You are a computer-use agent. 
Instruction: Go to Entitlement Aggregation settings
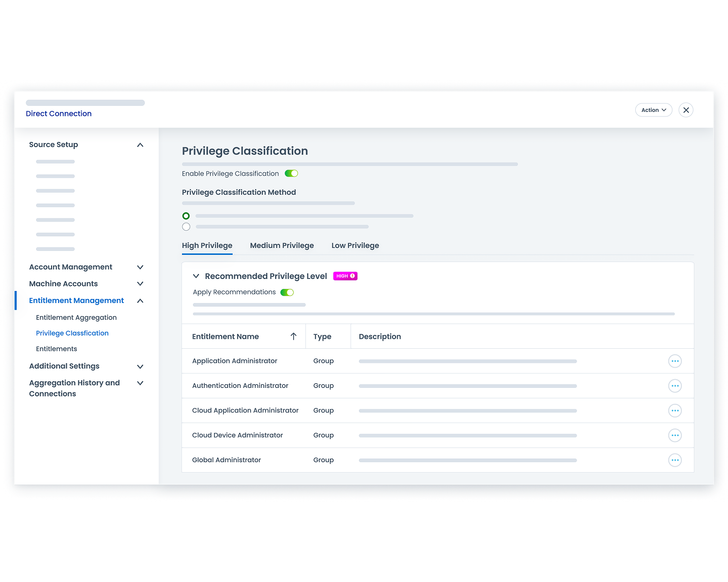[76, 317]
